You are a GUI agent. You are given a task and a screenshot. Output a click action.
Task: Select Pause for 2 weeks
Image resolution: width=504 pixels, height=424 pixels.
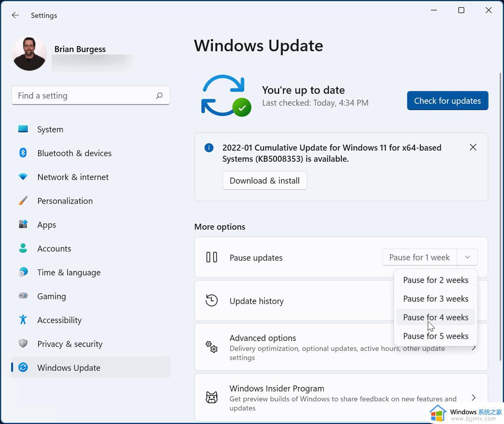pos(436,280)
